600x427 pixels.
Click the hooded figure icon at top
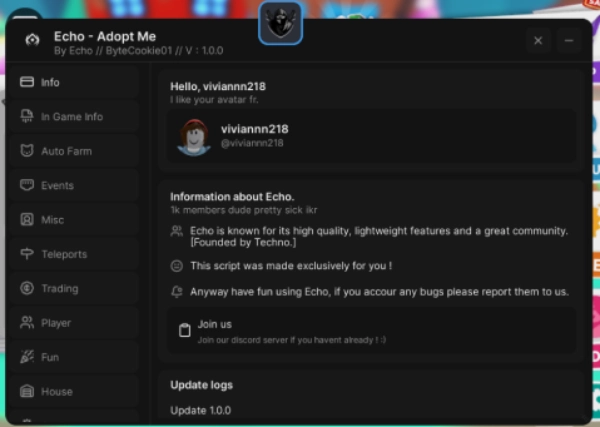280,23
